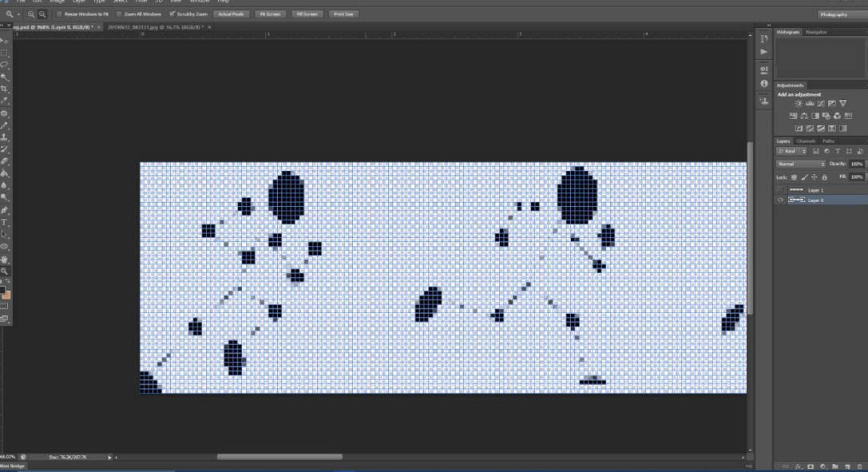
Task: Select the Horizontal Type tool
Action: click(x=5, y=223)
